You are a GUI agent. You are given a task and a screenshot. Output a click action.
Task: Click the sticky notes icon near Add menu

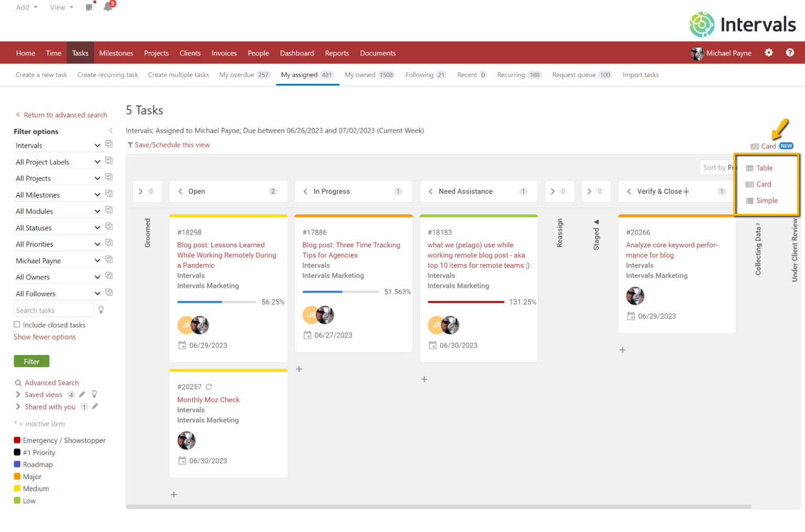pyautogui.click(x=89, y=7)
